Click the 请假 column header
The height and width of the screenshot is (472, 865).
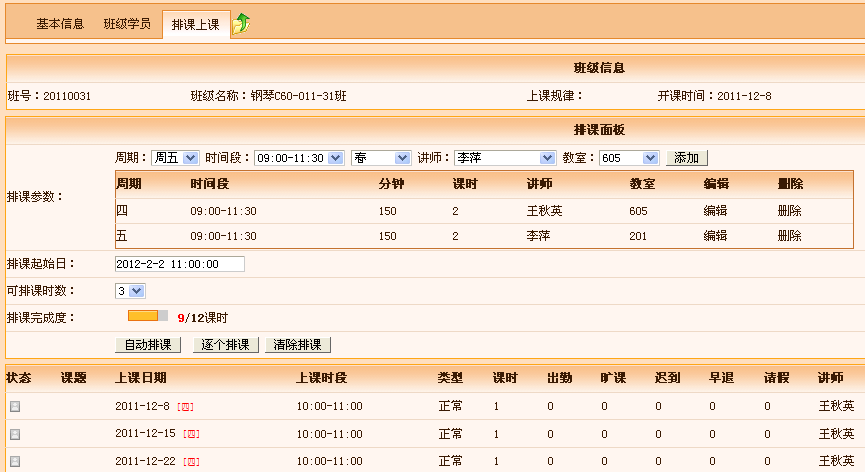pos(777,378)
